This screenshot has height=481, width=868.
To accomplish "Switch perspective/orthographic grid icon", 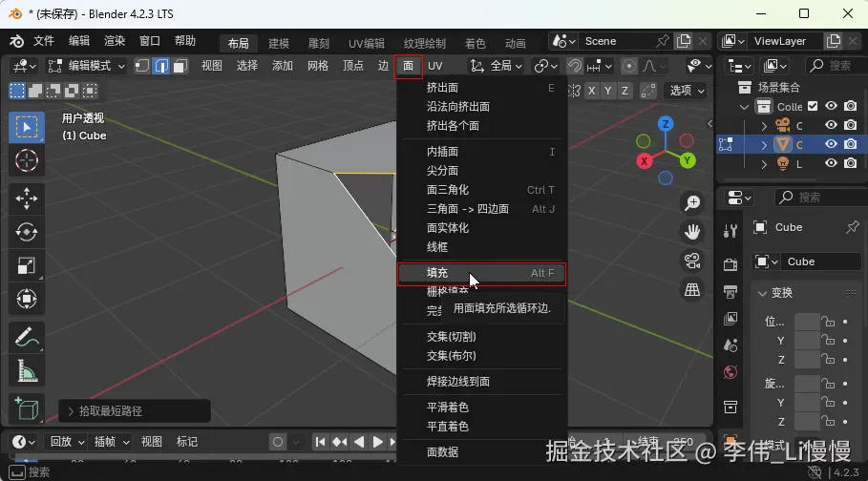I will point(692,289).
